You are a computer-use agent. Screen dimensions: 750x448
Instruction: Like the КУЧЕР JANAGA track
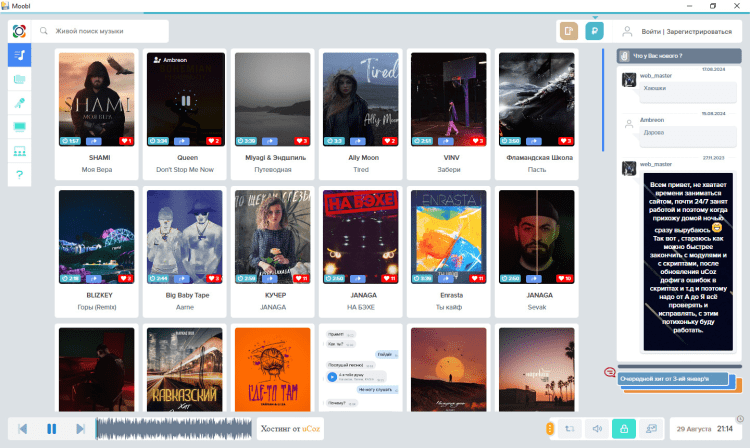[x=302, y=279]
